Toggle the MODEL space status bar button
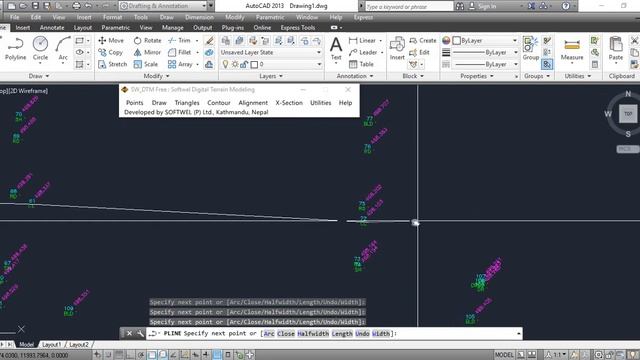Image resolution: width=640 pixels, height=360 pixels. 504,355
